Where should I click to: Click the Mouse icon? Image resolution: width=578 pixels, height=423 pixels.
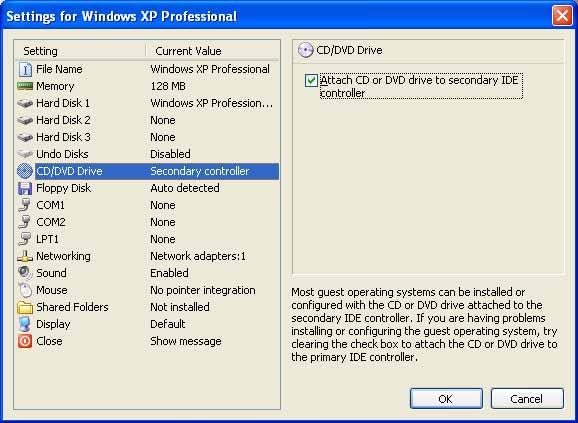[25, 290]
